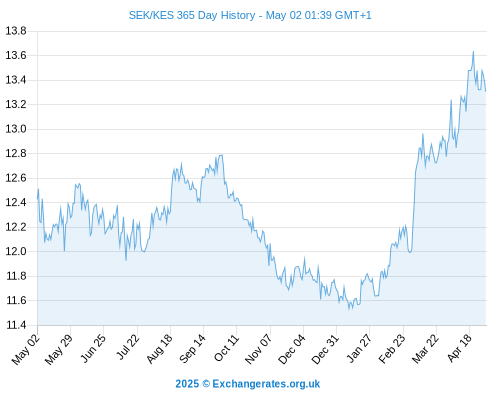Click the Dec 04 x-axis label
This screenshot has width=495, height=400.
(292, 349)
